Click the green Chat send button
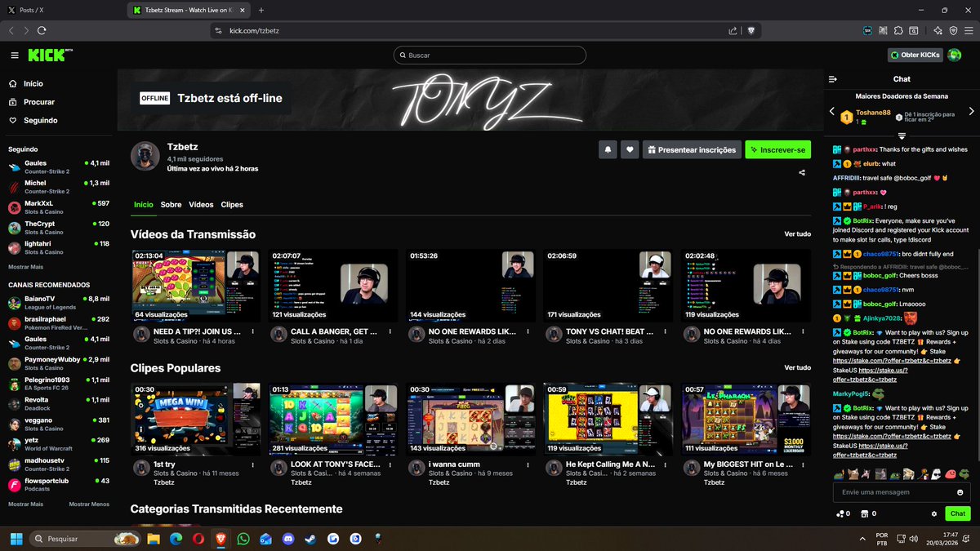 (958, 513)
